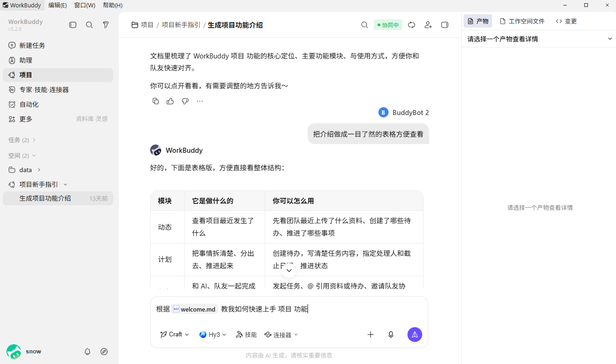616x364 pixels.
Task: Open notifications bell icon
Action: click(87, 352)
